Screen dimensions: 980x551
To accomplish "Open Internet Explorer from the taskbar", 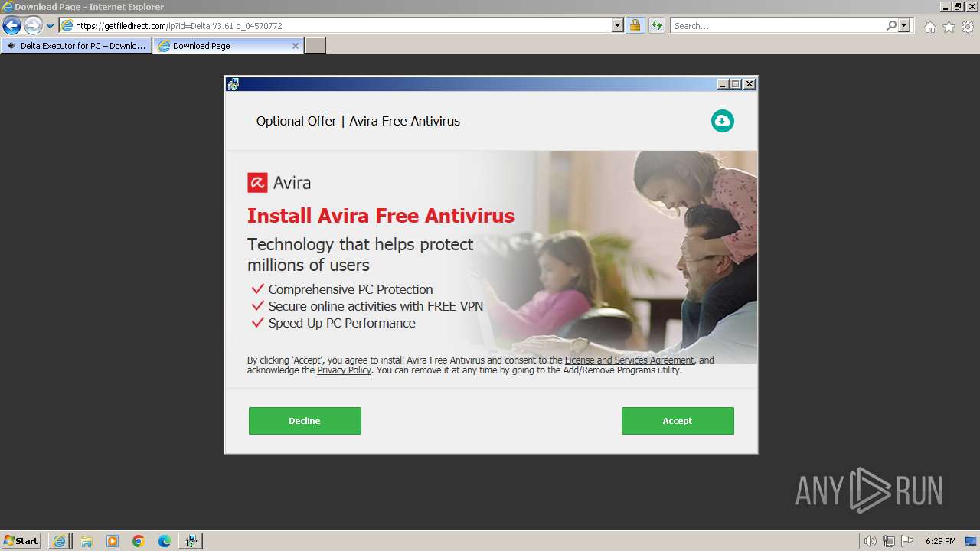I will tap(59, 541).
